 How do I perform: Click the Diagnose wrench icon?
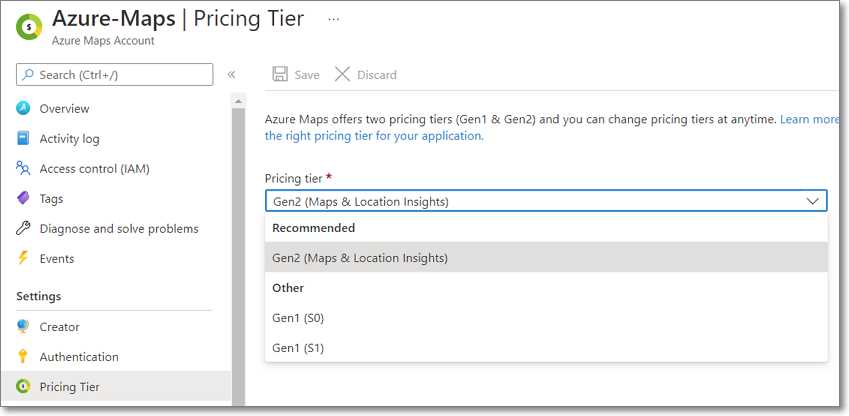coord(23,229)
